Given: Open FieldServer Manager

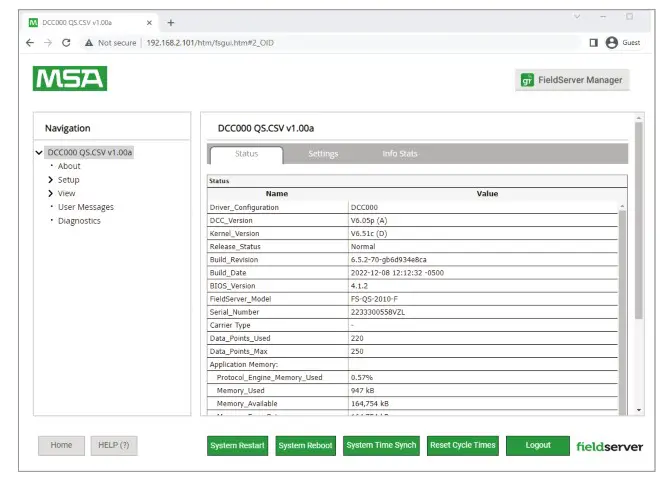Looking at the screenshot, I should pyautogui.click(x=572, y=80).
